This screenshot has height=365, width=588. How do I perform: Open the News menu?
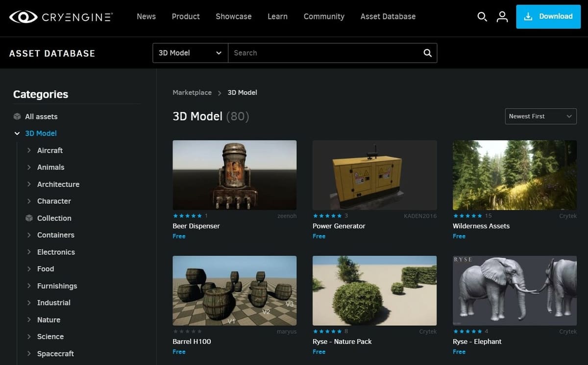tap(146, 17)
